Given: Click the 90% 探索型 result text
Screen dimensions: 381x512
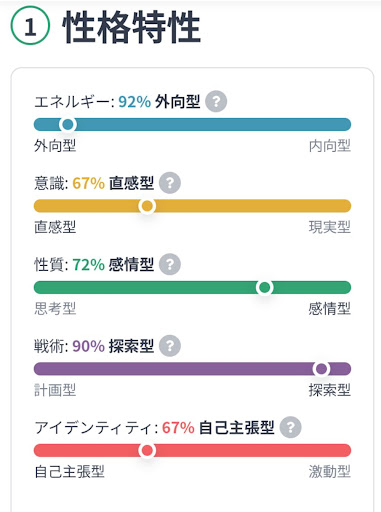Looking at the screenshot, I should pyautogui.click(x=113, y=346).
